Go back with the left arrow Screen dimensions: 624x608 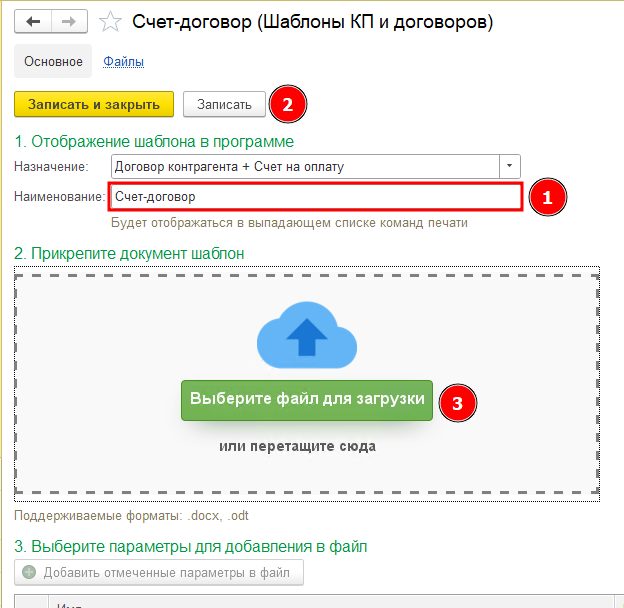click(33, 21)
